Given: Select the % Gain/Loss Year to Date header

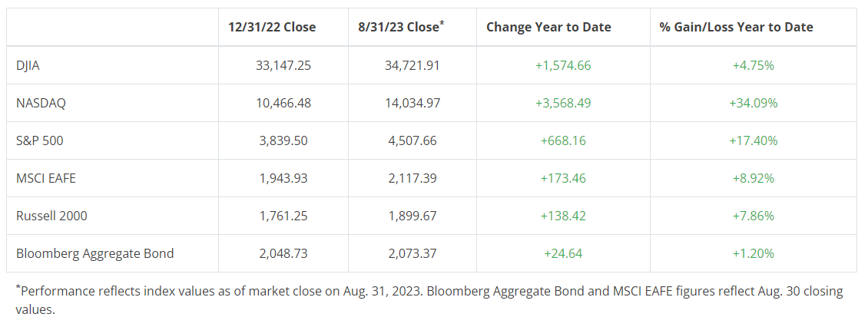Looking at the screenshot, I should point(736,27).
